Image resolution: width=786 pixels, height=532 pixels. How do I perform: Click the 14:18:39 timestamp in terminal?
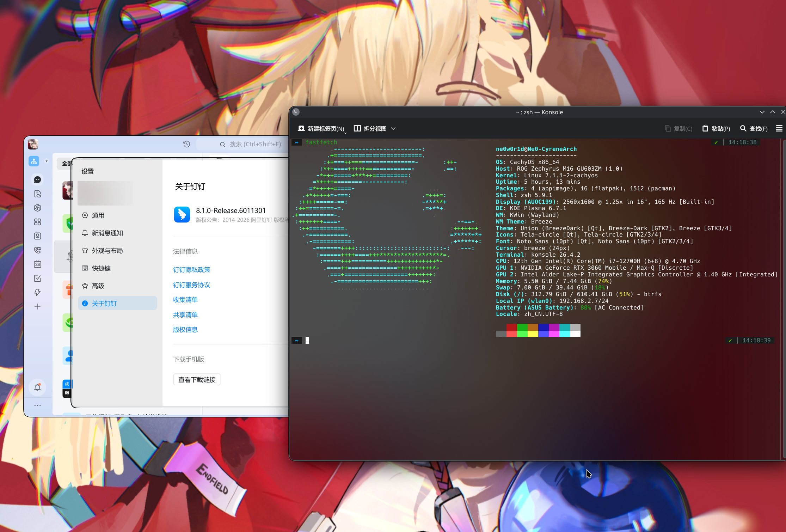pyautogui.click(x=757, y=341)
